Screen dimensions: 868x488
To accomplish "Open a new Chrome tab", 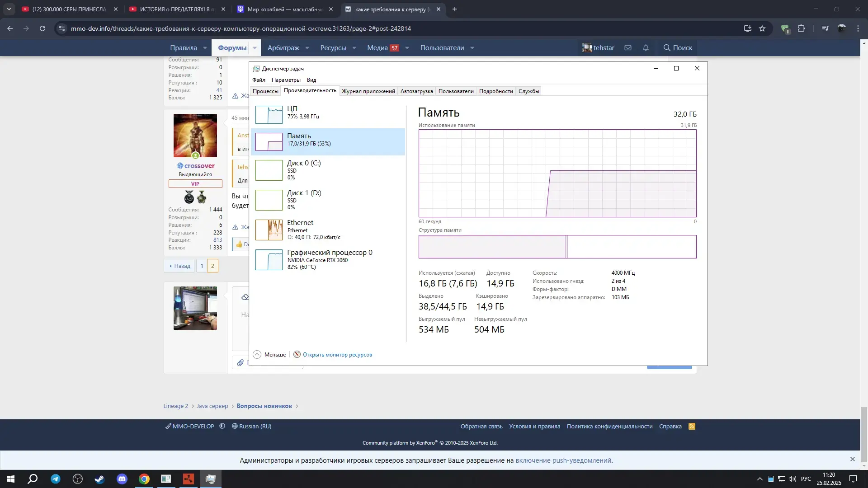I will (455, 9).
